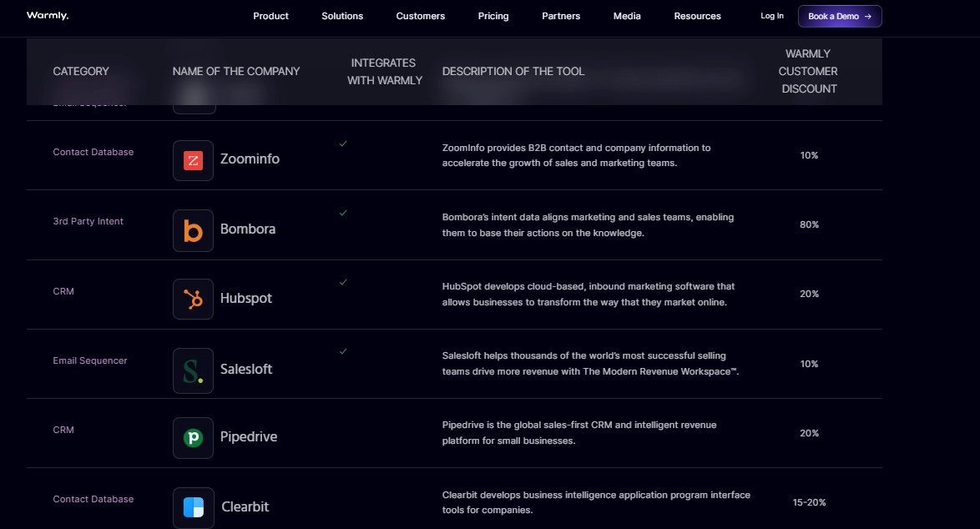Image resolution: width=980 pixels, height=529 pixels.
Task: Click CRM category in the Pipedrive row
Action: (63, 430)
